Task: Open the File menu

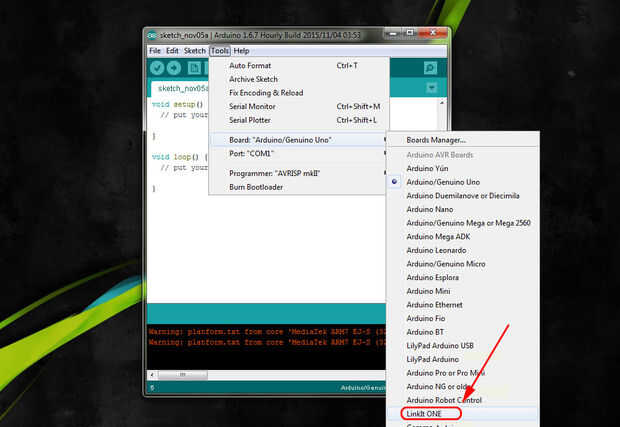Action: [x=155, y=51]
